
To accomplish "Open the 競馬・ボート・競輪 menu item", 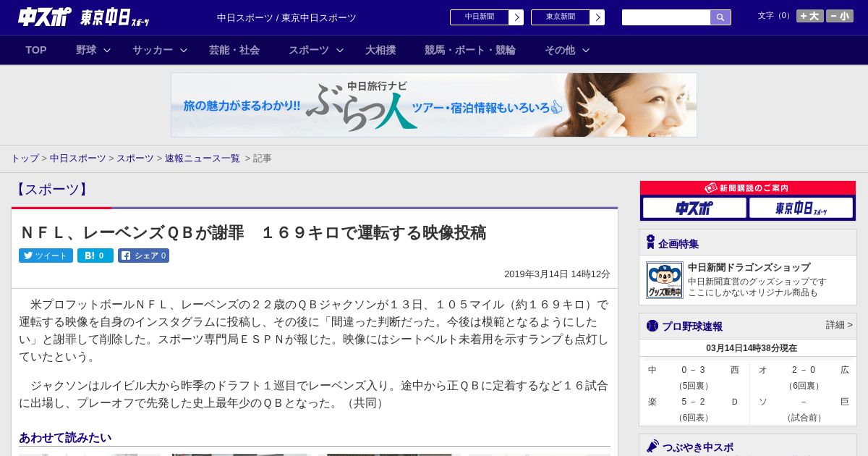I will pos(470,50).
